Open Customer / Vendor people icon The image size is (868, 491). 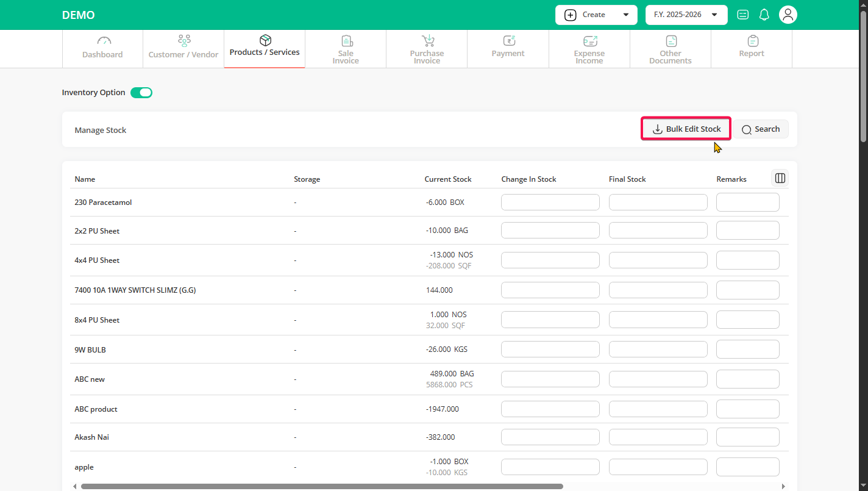click(x=183, y=41)
